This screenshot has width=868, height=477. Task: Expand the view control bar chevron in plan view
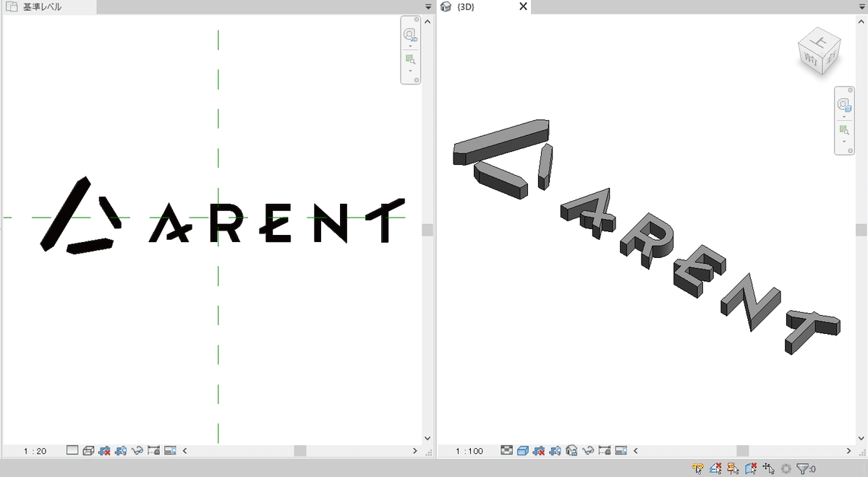click(184, 450)
